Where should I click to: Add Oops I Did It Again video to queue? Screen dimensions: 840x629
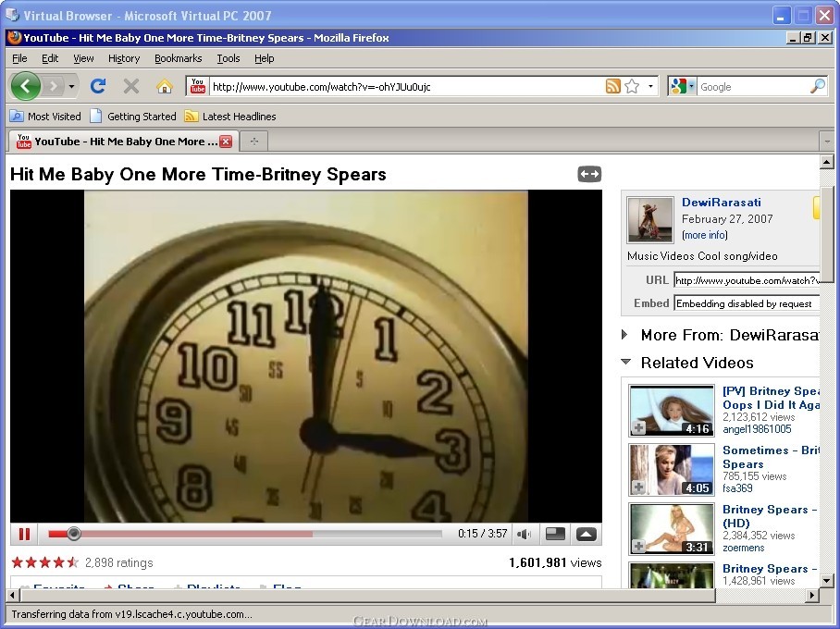pyautogui.click(x=638, y=428)
